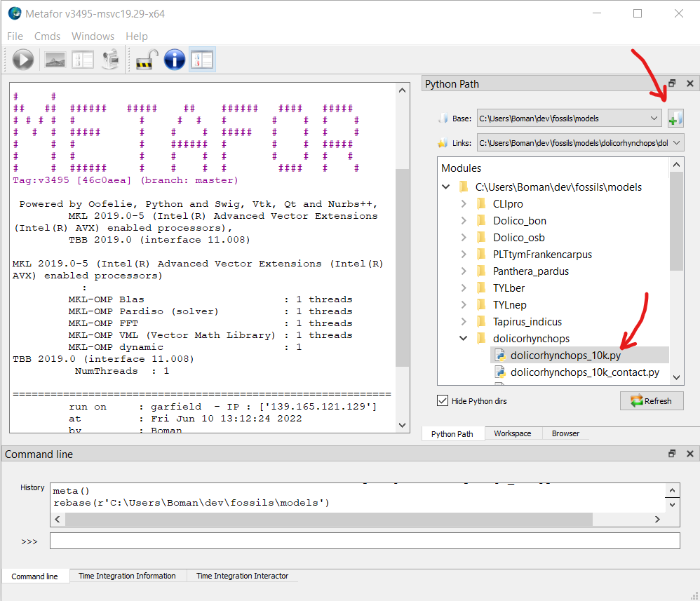Image resolution: width=700 pixels, height=601 pixels.
Task: Open the Links path dropdown
Action: (676, 143)
